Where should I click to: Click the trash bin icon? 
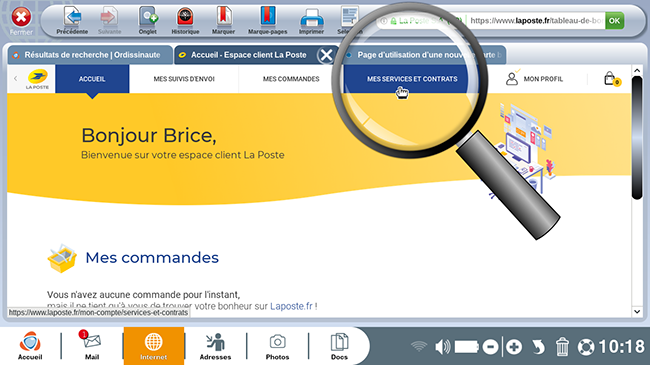coord(562,347)
